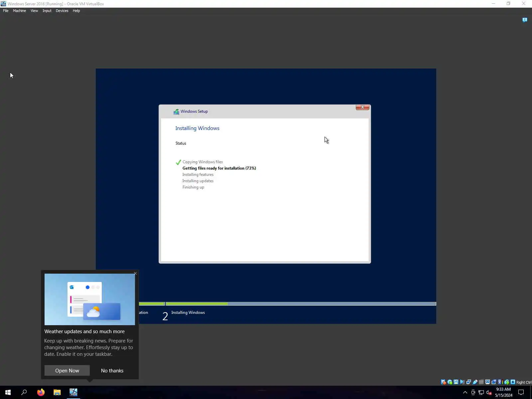Click the Right Ctrl host key label
532x399 pixels.
(524, 382)
